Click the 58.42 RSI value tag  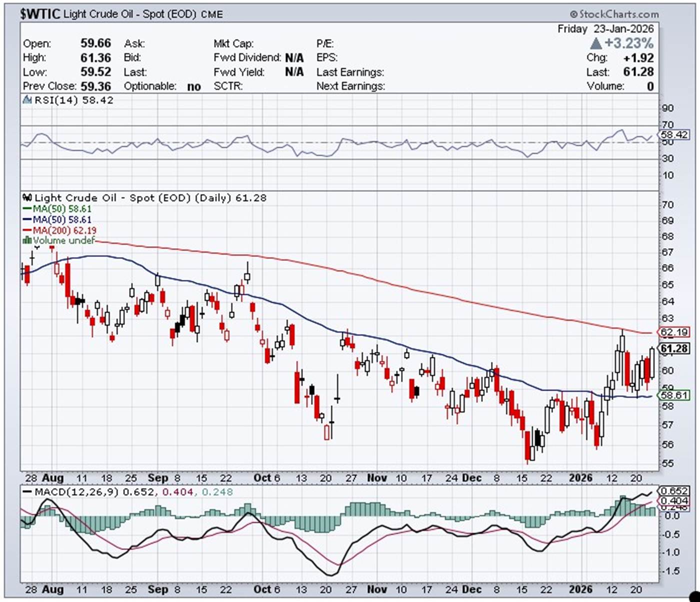(x=674, y=135)
